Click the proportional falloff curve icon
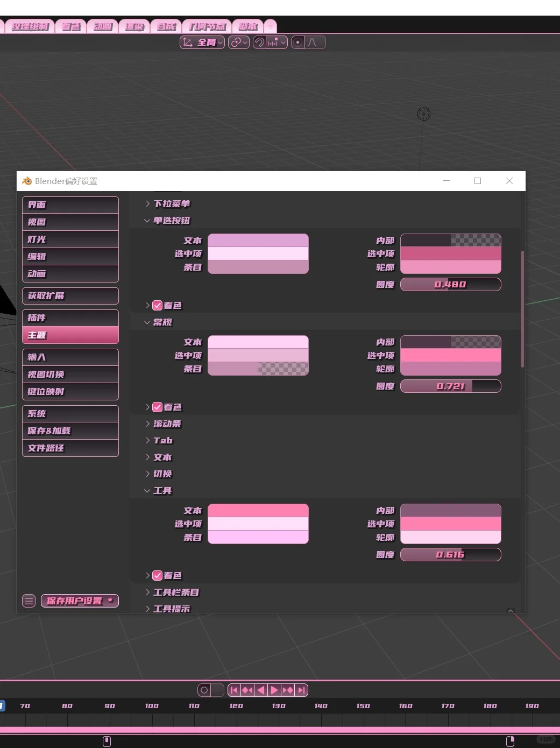560x748 pixels. point(315,42)
